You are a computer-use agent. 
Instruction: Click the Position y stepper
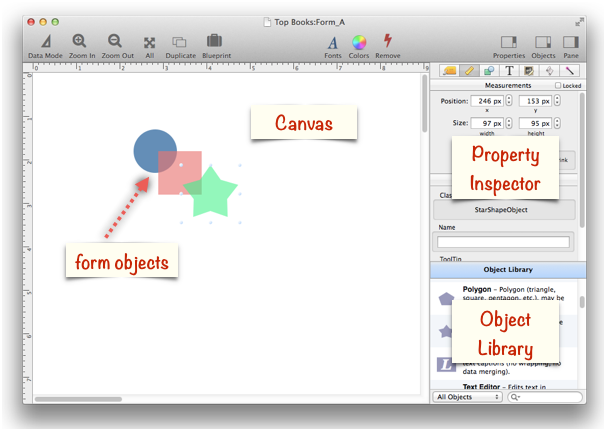click(x=557, y=101)
